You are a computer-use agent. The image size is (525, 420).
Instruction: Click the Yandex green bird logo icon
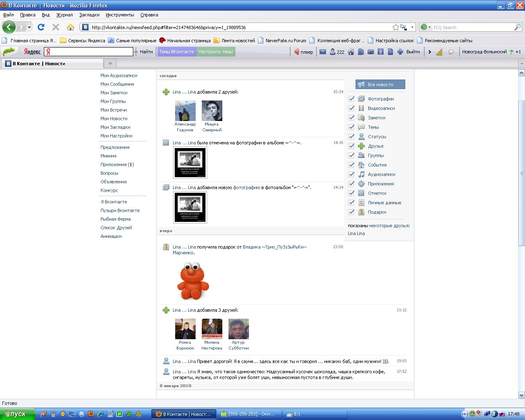(10, 52)
